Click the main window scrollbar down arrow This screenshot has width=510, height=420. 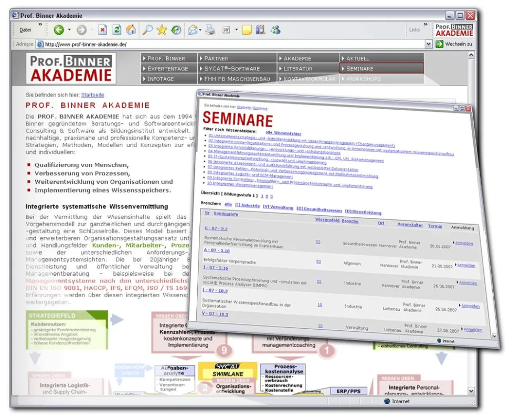point(471,391)
